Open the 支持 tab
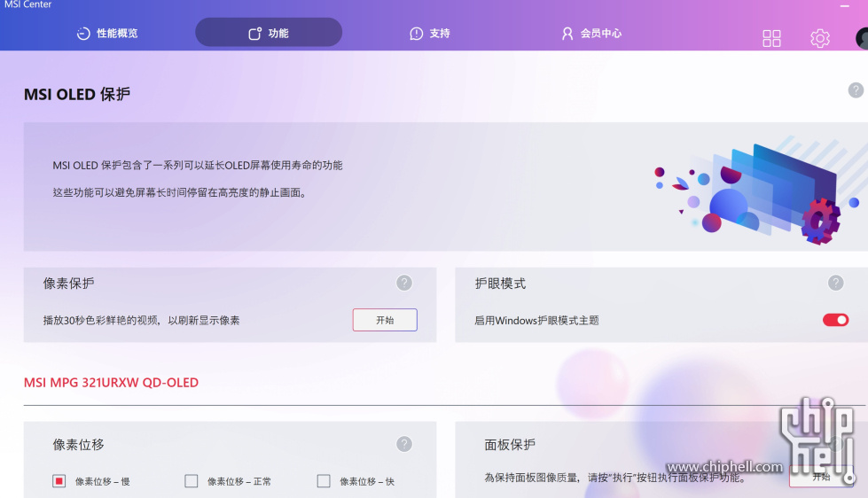The width and height of the screenshot is (868, 498). pyautogui.click(x=430, y=33)
